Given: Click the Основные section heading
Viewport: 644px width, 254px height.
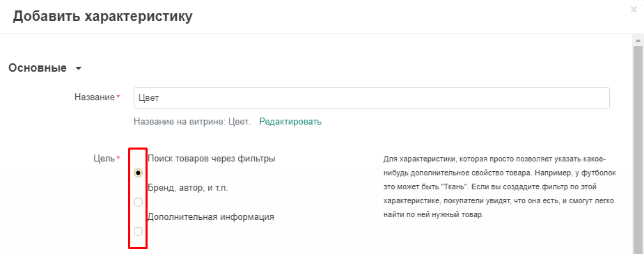Looking at the screenshot, I should point(38,68).
